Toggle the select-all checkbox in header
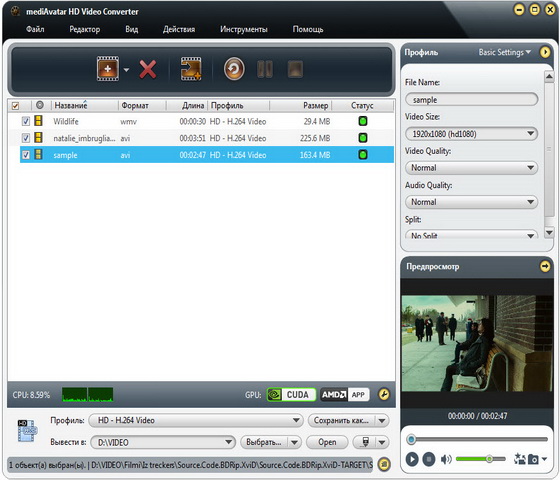The height and width of the screenshot is (480, 560). (x=15, y=106)
